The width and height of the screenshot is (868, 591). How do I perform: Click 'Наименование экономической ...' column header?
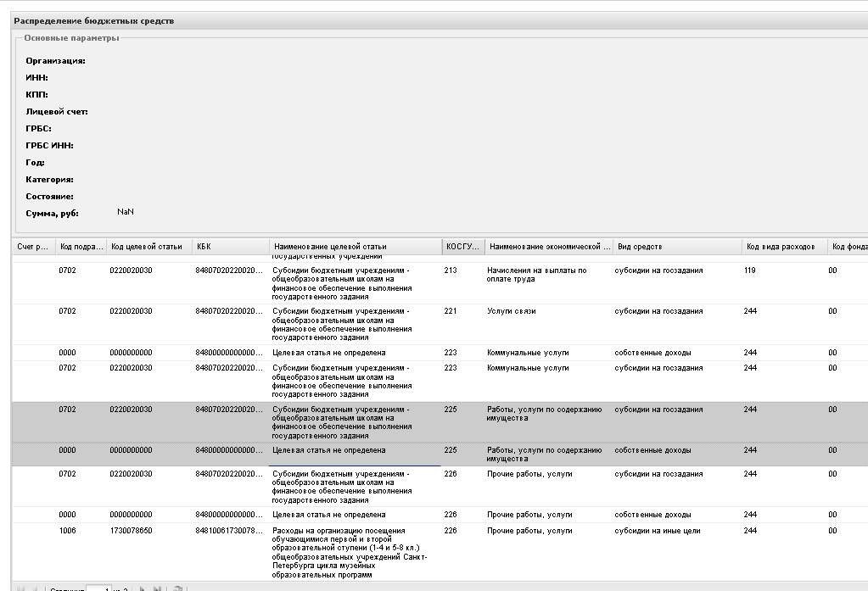pyautogui.click(x=549, y=247)
